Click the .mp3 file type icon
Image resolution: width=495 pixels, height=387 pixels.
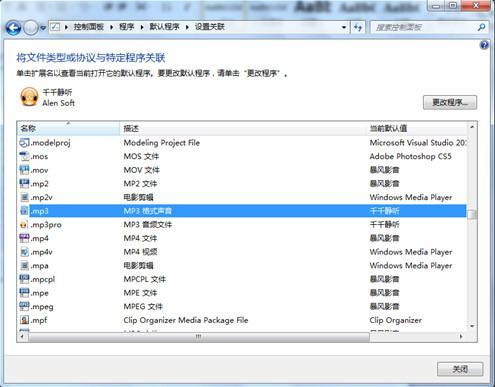point(24,211)
